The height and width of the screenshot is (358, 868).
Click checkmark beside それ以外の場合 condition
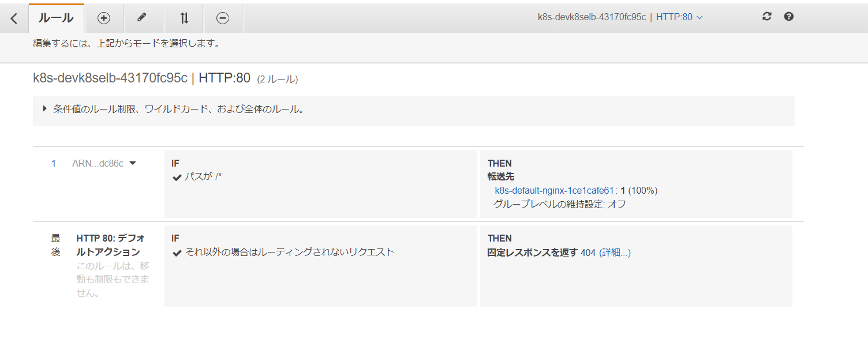tap(177, 253)
